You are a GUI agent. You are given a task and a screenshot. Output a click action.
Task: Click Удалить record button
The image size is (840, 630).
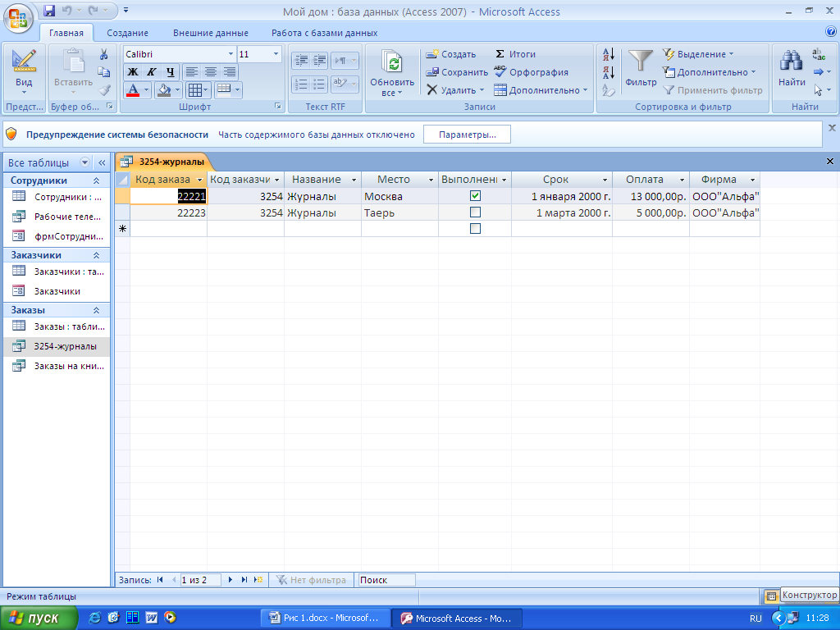455,90
